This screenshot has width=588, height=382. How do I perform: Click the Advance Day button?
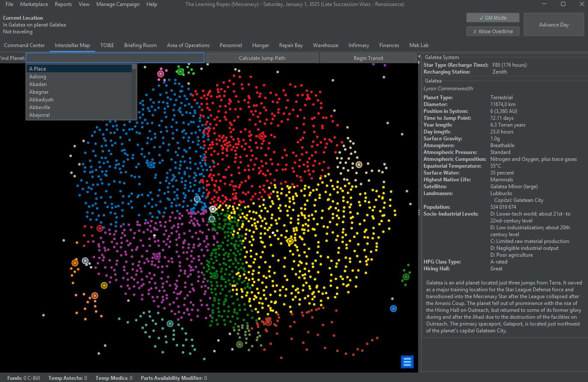click(x=553, y=25)
